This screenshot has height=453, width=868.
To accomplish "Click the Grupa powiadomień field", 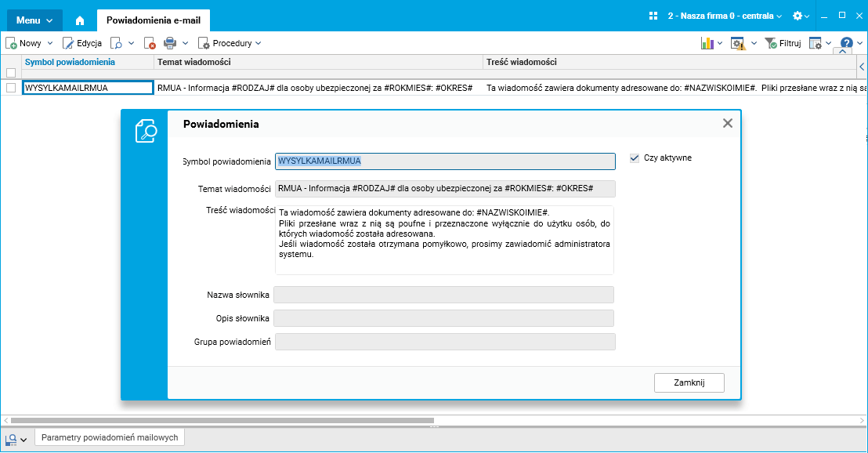I will pos(445,342).
